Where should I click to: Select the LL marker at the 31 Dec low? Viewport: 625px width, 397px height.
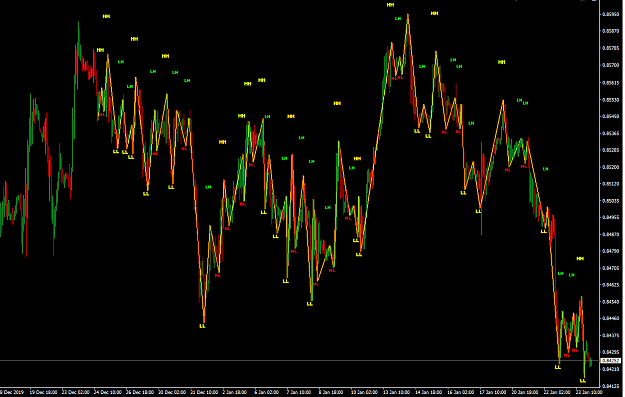(202, 326)
